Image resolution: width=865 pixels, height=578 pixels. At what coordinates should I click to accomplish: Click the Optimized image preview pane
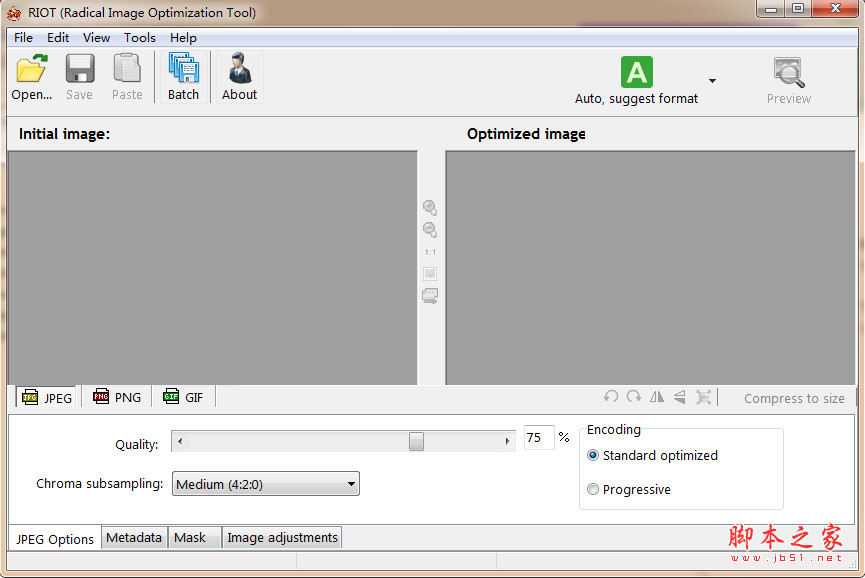tap(650, 267)
